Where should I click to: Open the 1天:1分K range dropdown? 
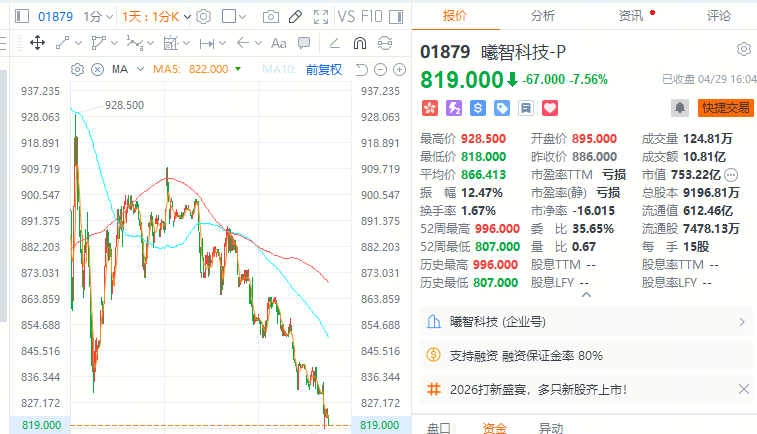(x=156, y=17)
